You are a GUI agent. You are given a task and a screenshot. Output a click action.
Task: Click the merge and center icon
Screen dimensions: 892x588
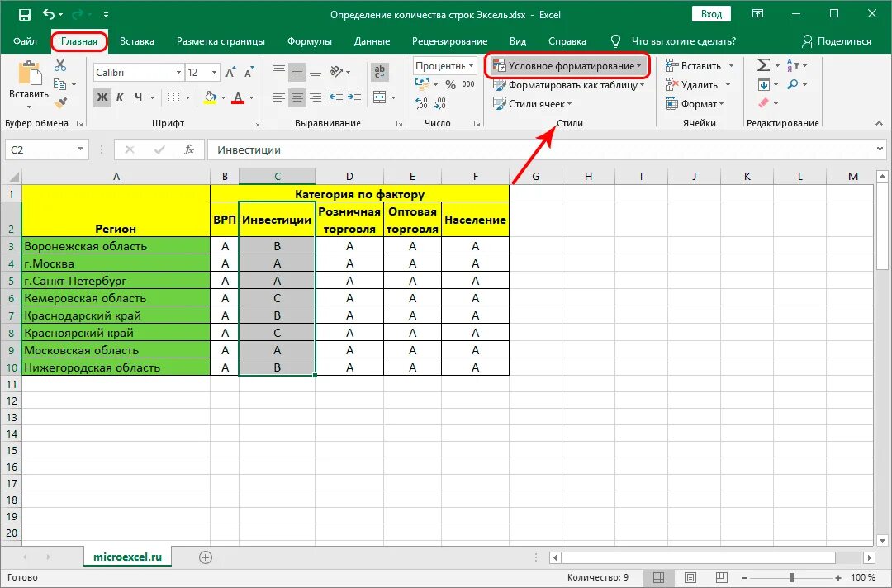tap(380, 97)
